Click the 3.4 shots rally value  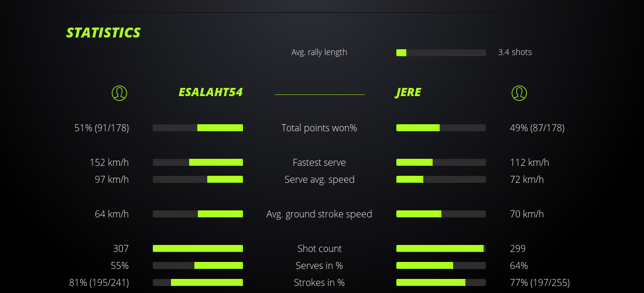[515, 52]
